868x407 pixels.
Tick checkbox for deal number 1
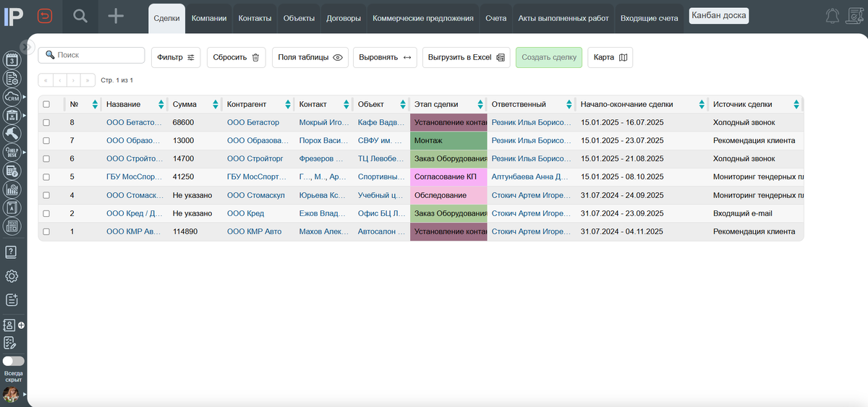click(46, 232)
